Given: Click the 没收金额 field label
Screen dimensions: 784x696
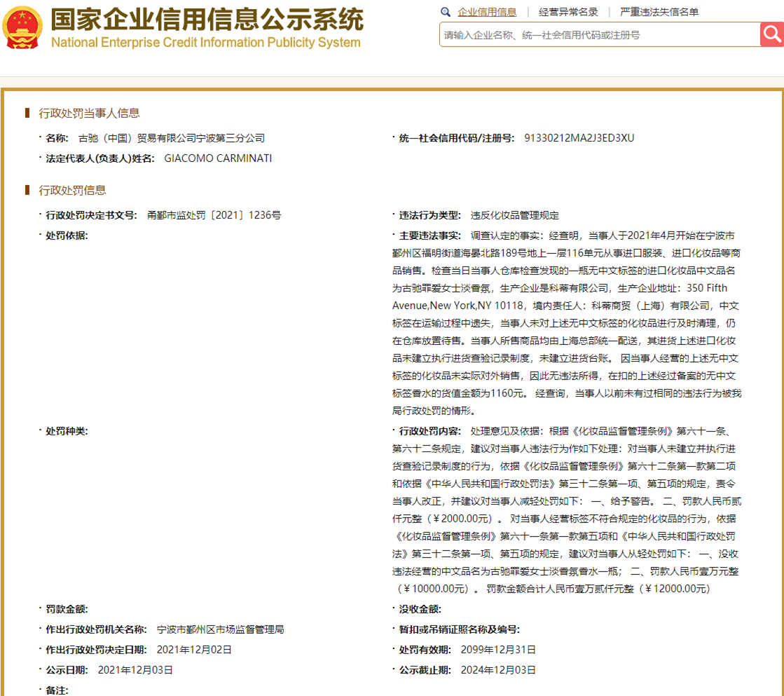Looking at the screenshot, I should pyautogui.click(x=420, y=609).
